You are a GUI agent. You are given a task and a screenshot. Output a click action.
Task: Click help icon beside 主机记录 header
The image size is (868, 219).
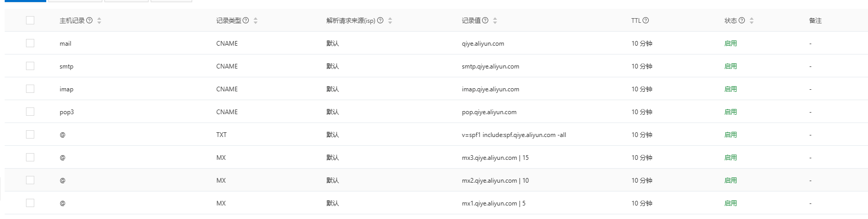pyautogui.click(x=89, y=21)
